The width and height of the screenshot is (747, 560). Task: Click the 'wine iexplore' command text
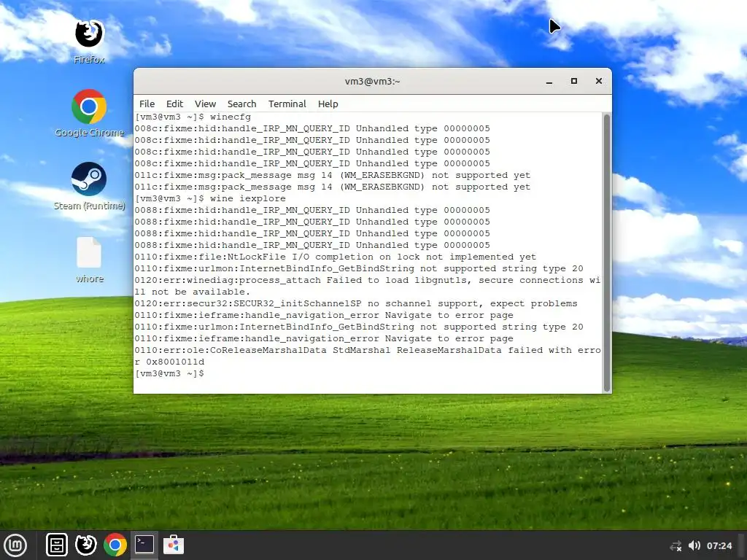tap(248, 198)
